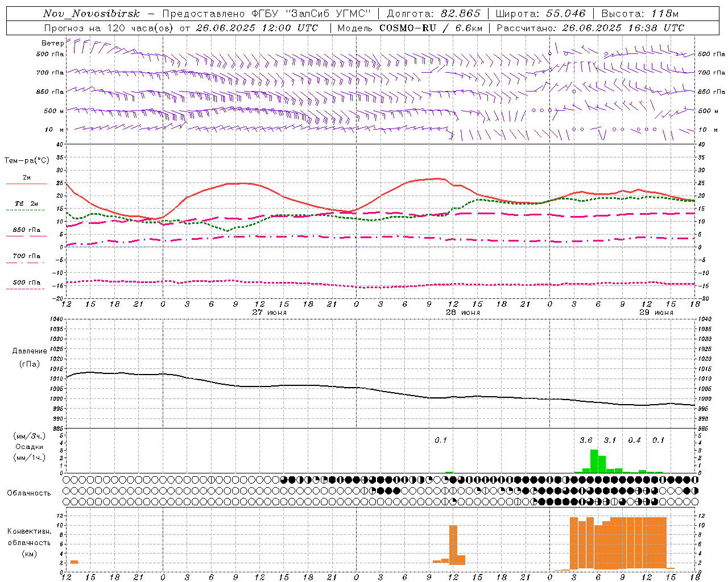Click the 700 гПа temperature legend label
Screen dimensions: 728x582
27,256
